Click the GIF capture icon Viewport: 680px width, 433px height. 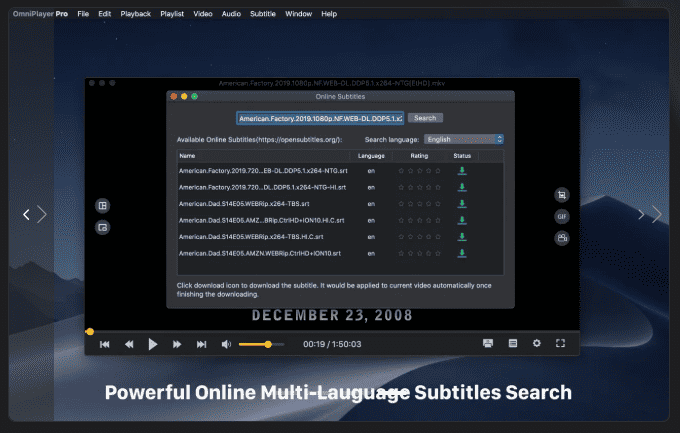[562, 216]
